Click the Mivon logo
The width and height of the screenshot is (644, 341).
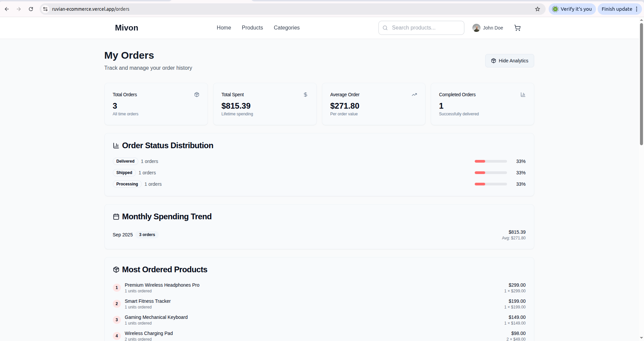127,28
